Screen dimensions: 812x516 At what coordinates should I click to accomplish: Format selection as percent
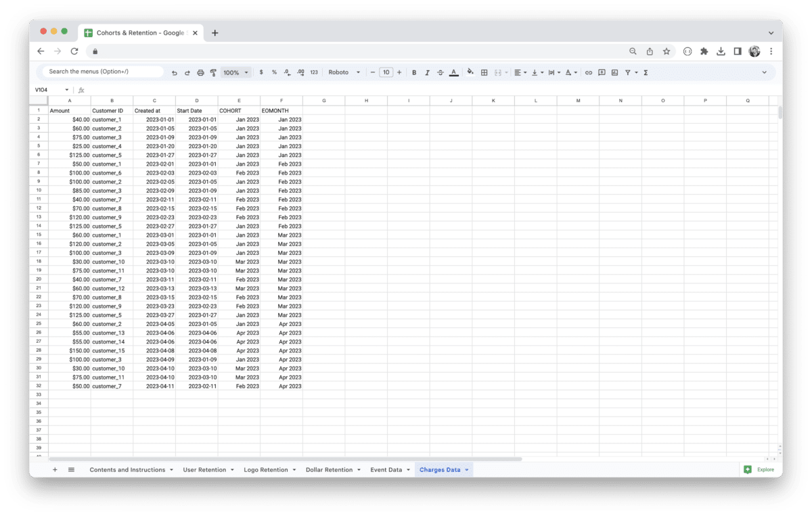[273, 72]
